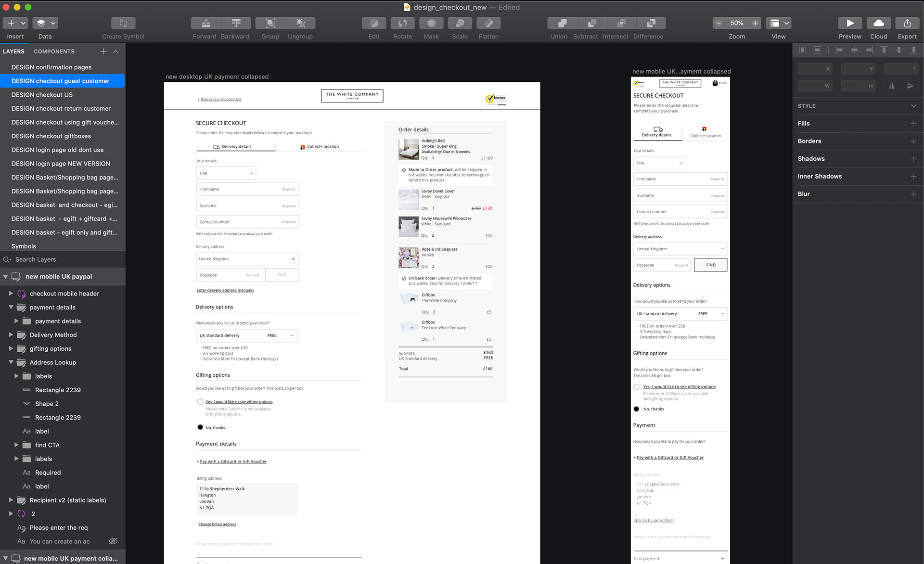Image resolution: width=924 pixels, height=564 pixels.
Task: Click the Create Symbol toolbar icon
Action: (x=123, y=23)
